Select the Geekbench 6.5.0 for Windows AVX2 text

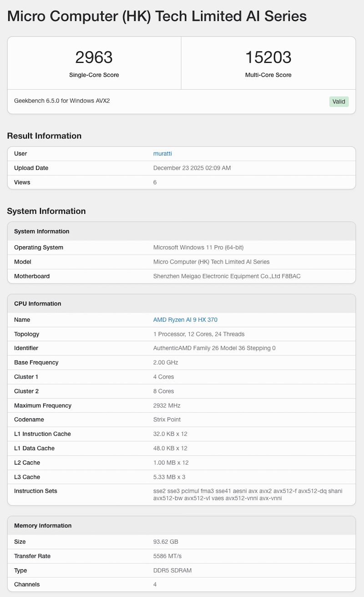click(x=62, y=101)
